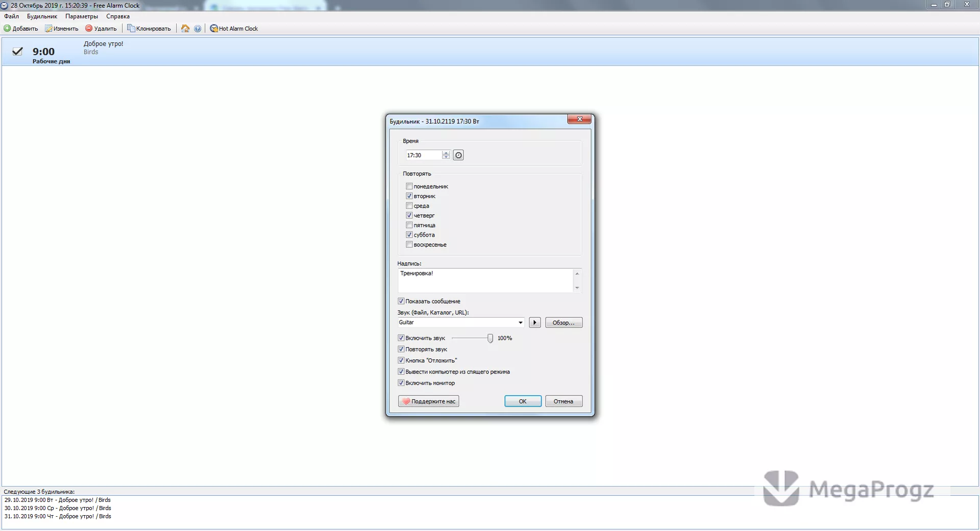Click label scrollbar down arrow
Viewport: 980px width, 531px height.
tap(577, 288)
